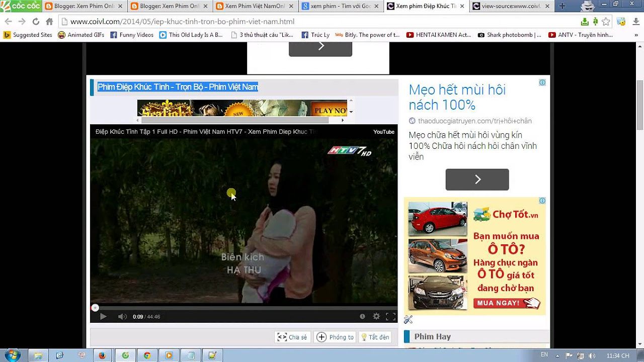Image resolution: width=644 pixels, height=362 pixels.
Task: Switch to the second Blogger: Xem Phim tab
Action: (x=169, y=6)
